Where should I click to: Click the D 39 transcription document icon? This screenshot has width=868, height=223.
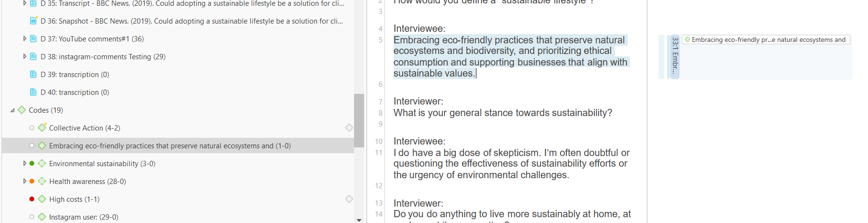point(33,74)
